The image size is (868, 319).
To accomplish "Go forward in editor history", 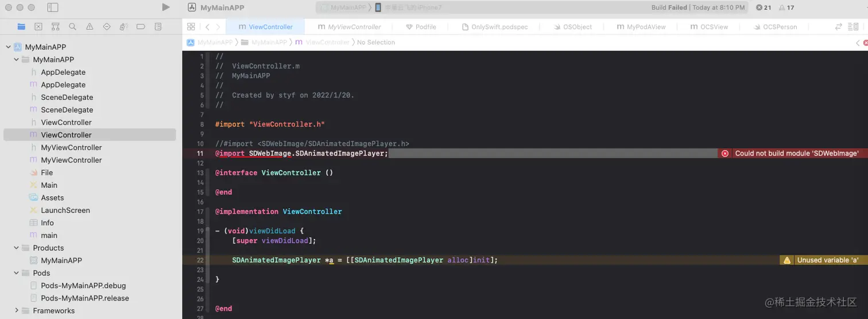I will click(219, 26).
